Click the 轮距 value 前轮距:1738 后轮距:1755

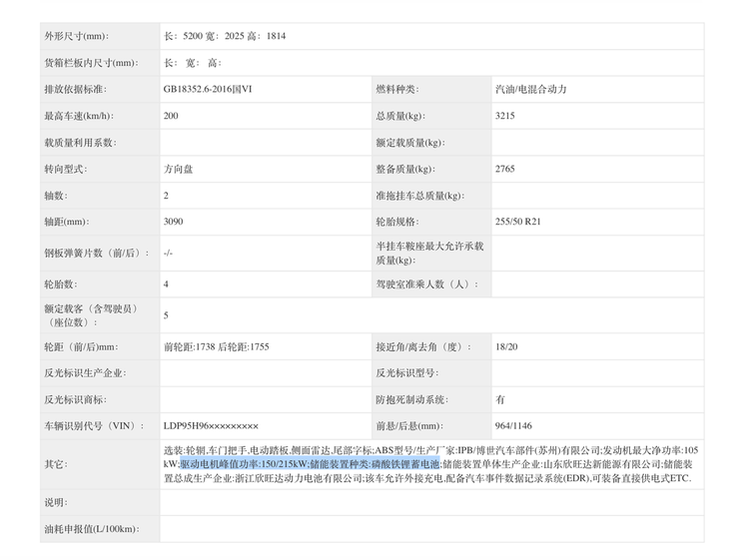217,346
